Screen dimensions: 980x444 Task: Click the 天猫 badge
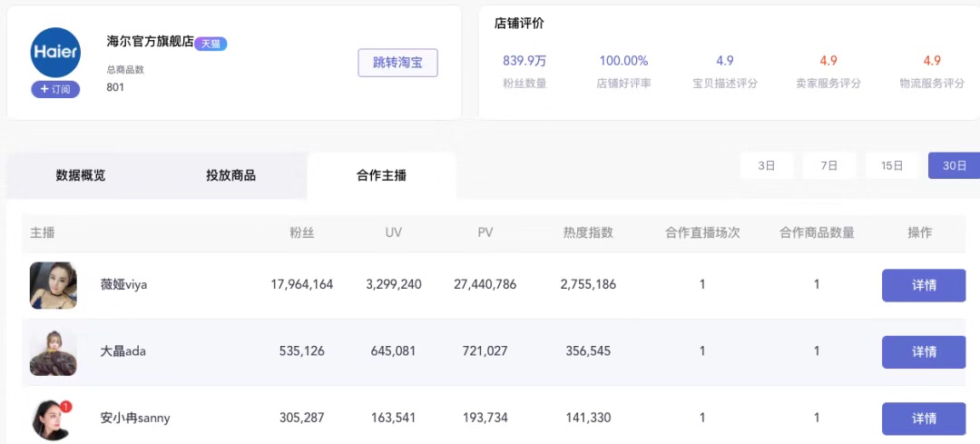[211, 44]
